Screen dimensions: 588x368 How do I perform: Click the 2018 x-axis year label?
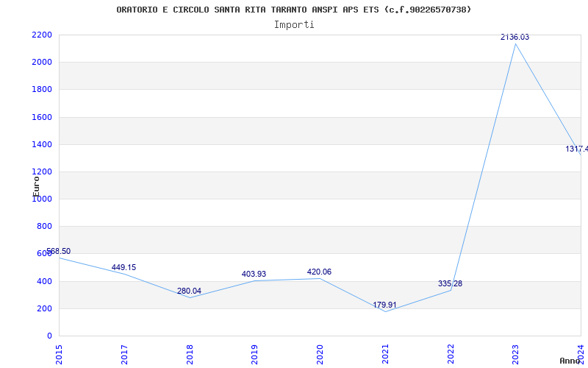pyautogui.click(x=190, y=355)
